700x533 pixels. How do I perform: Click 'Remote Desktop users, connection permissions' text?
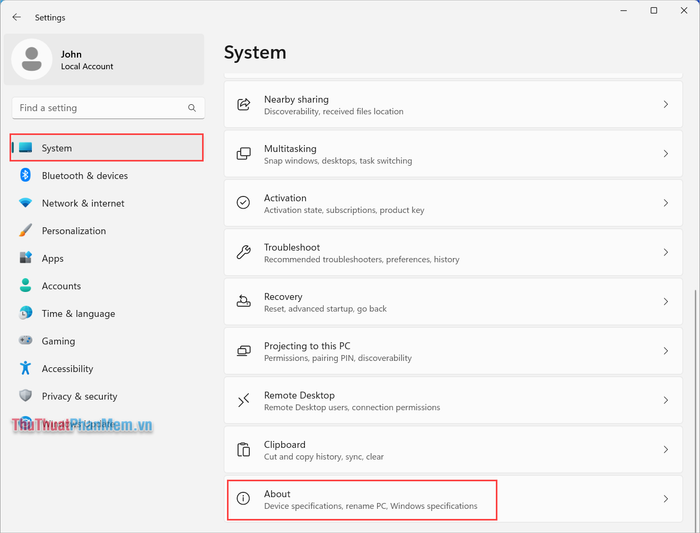tap(352, 407)
